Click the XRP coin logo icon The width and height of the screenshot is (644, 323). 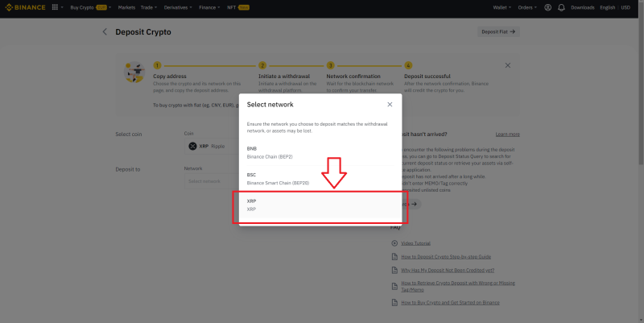[192, 146]
